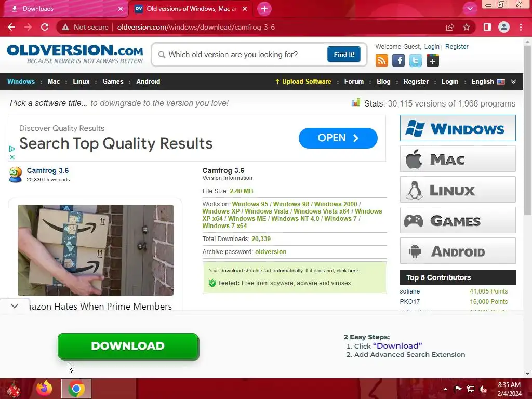
Task: Click the Find It! button
Action: 344,54
